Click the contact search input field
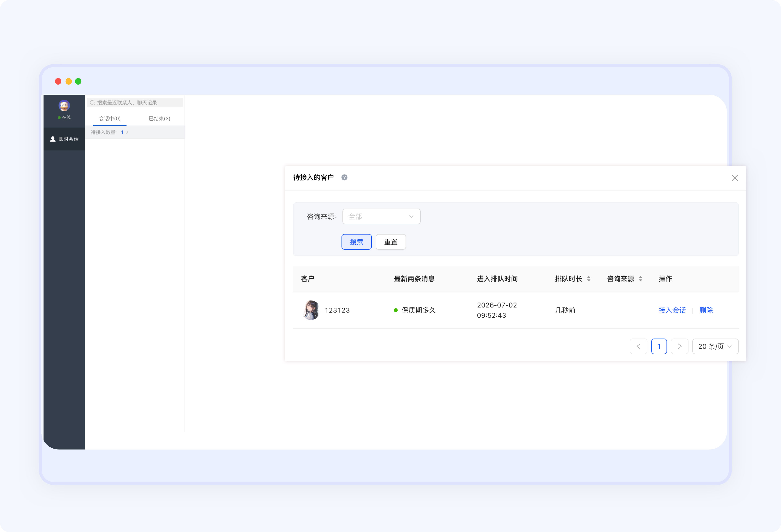 click(135, 103)
